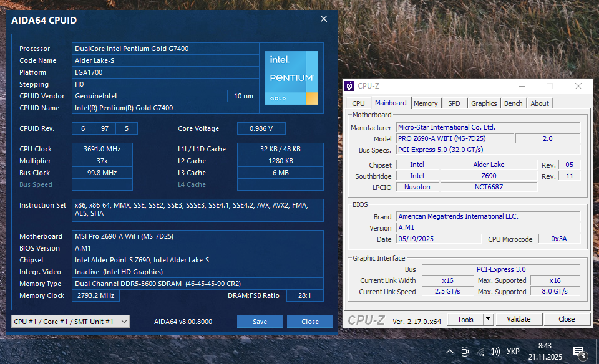Open the About tab in CPU-Z
The width and height of the screenshot is (599, 364).
click(539, 103)
